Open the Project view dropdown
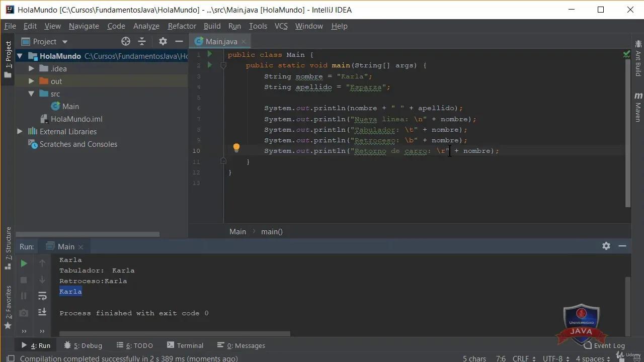644x362 pixels. pyautogui.click(x=64, y=41)
